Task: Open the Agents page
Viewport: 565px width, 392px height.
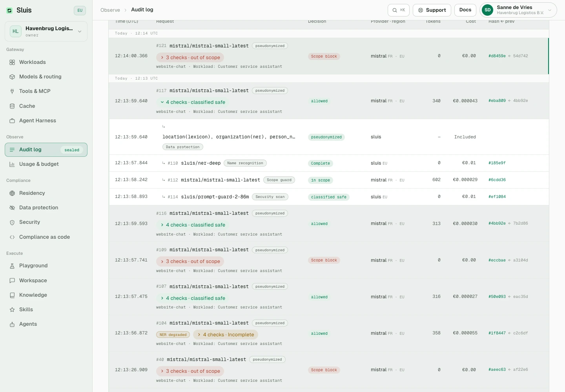Action: pyautogui.click(x=46, y=324)
